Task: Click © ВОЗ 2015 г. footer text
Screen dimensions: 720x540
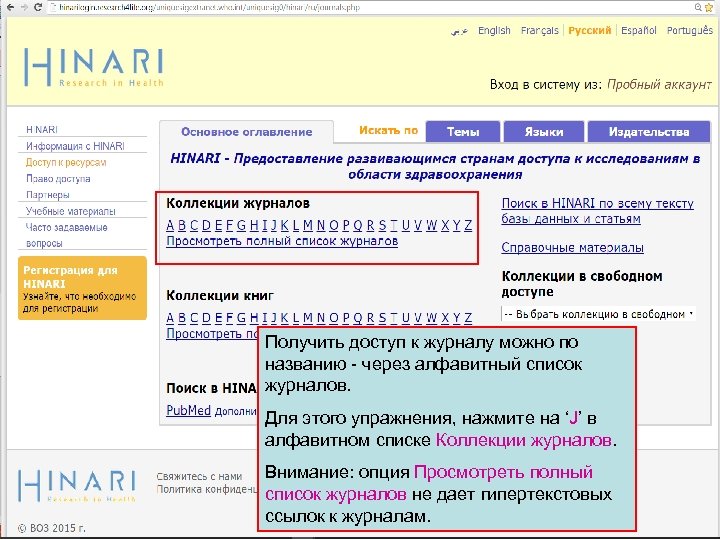Action: tap(51, 528)
